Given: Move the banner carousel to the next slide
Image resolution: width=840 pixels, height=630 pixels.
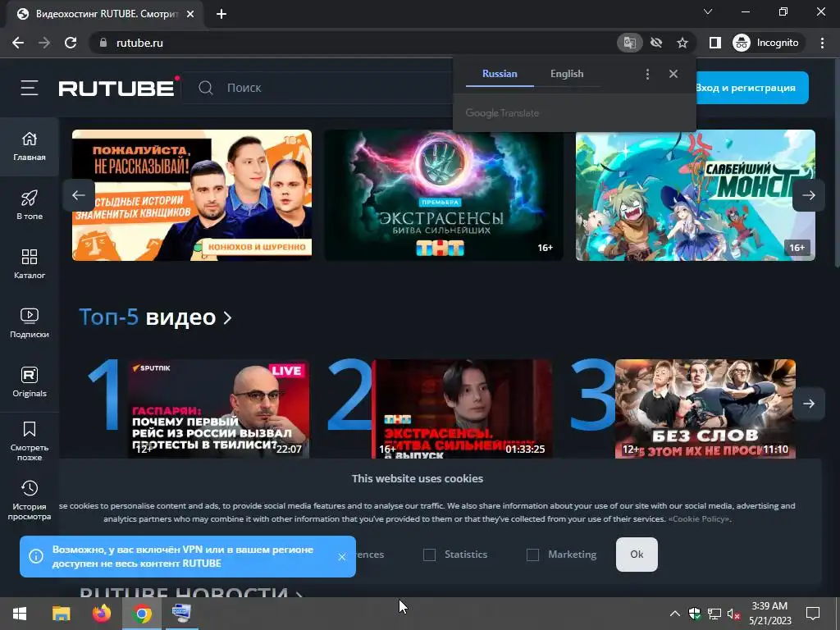Looking at the screenshot, I should (x=808, y=195).
